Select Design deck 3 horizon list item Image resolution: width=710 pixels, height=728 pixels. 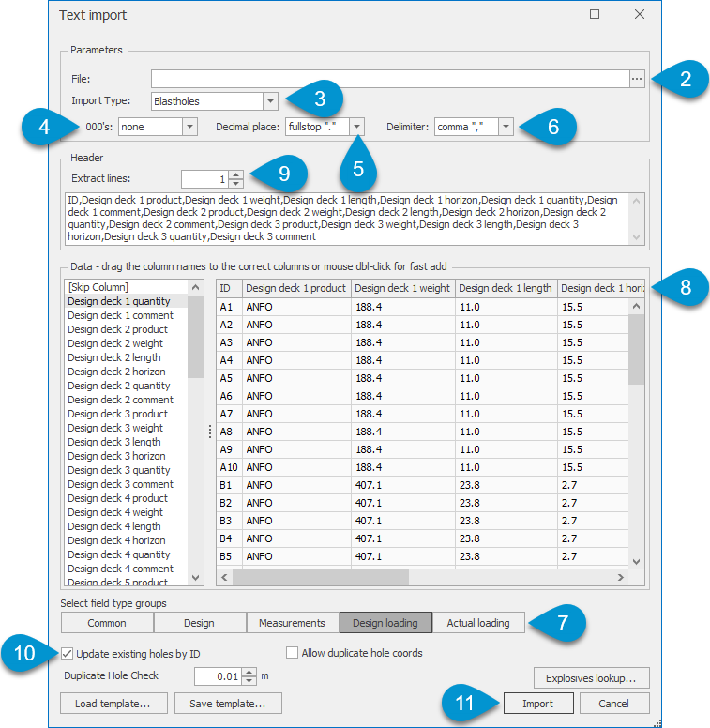pos(126,456)
